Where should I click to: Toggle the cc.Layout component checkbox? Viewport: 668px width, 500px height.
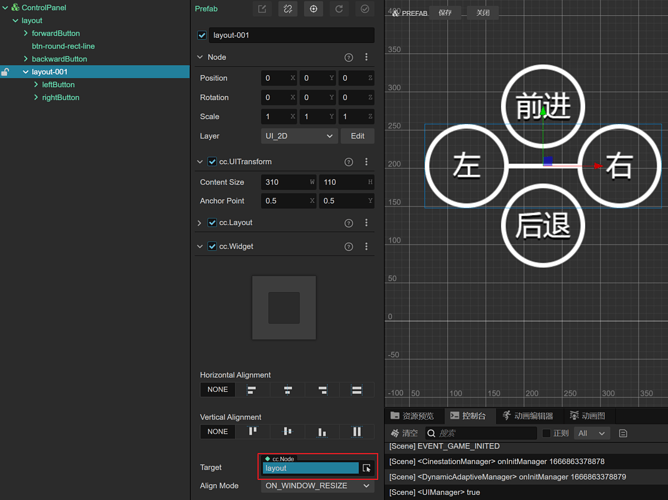click(212, 223)
